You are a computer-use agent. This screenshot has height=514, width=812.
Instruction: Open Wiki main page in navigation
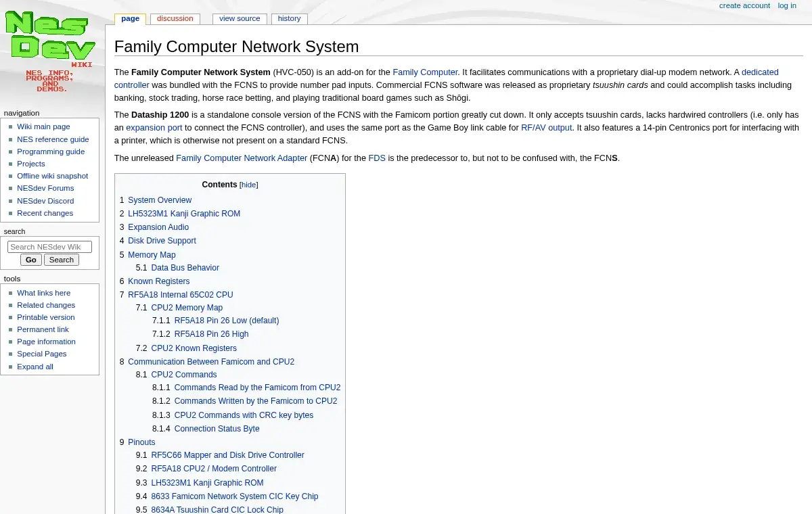click(43, 126)
